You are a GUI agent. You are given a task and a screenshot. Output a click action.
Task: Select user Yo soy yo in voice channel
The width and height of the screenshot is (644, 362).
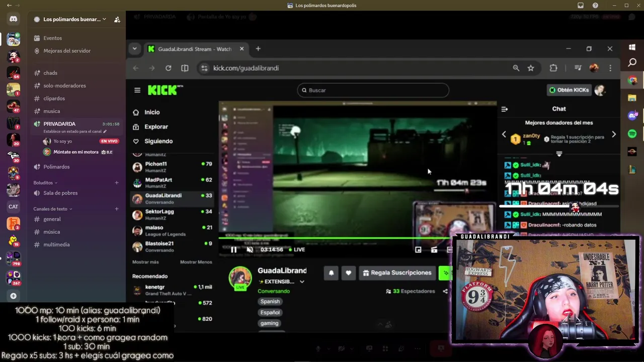coord(62,141)
